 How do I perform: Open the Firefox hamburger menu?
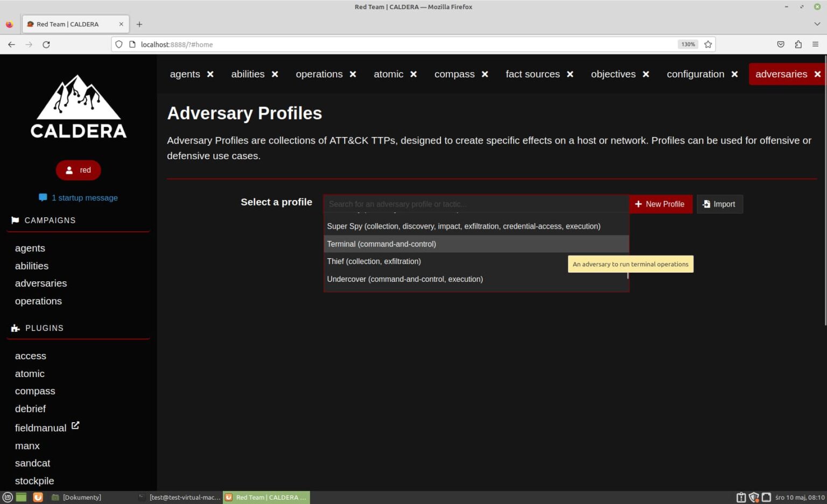[815, 45]
